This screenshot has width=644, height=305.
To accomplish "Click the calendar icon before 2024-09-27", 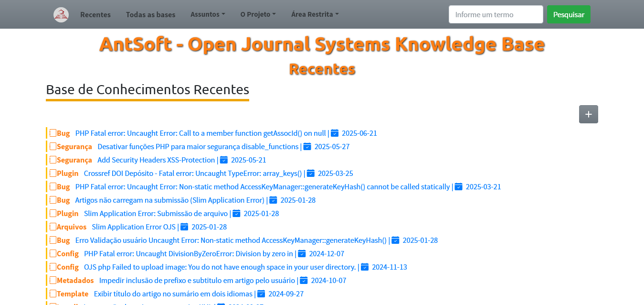I will pyautogui.click(x=261, y=294).
